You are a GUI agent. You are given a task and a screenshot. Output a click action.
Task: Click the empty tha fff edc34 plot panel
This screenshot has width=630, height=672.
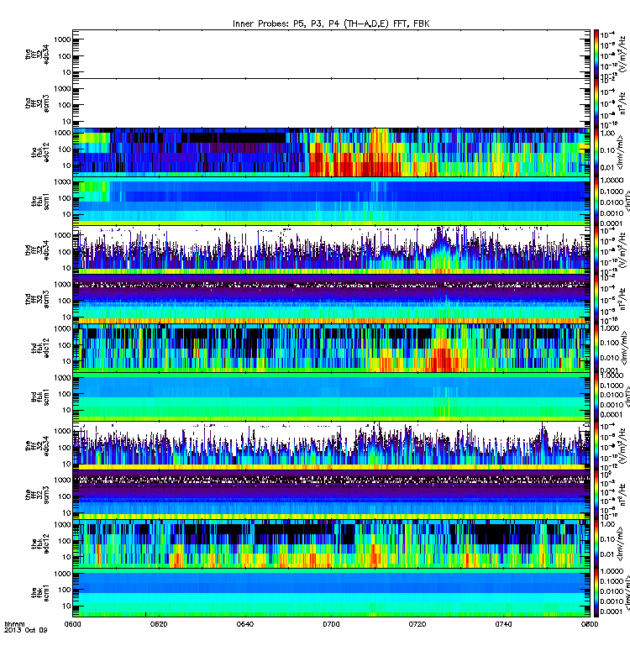[x=331, y=54]
